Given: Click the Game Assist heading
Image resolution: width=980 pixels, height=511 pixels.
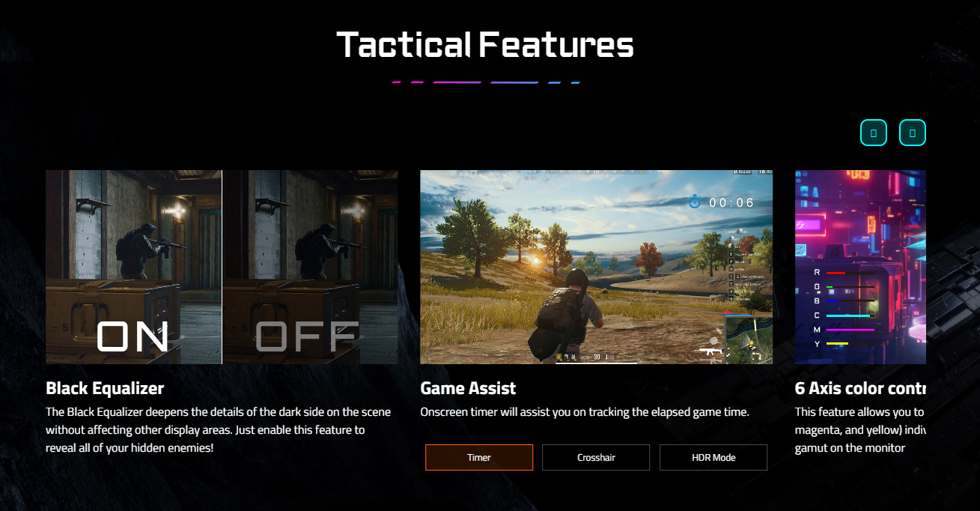Looking at the screenshot, I should (468, 388).
